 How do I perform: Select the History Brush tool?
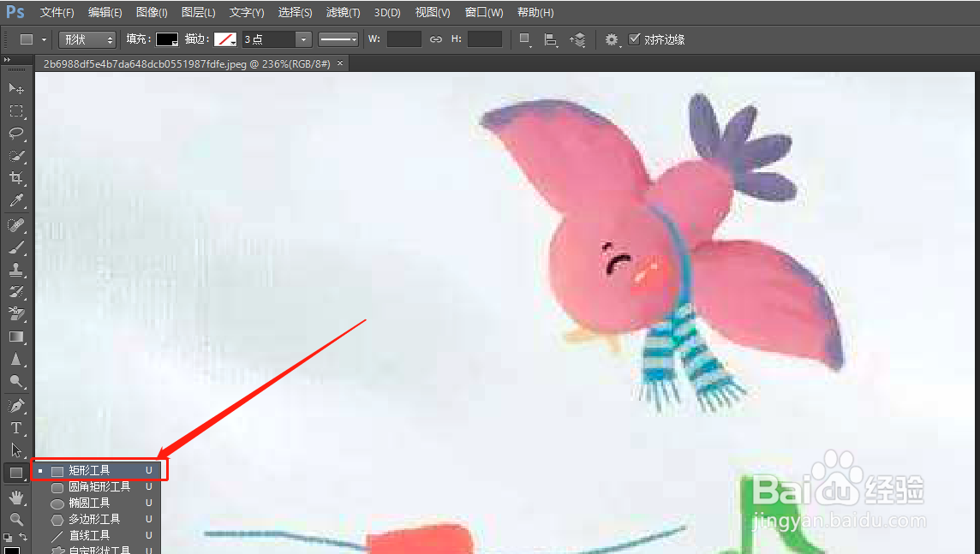click(16, 292)
